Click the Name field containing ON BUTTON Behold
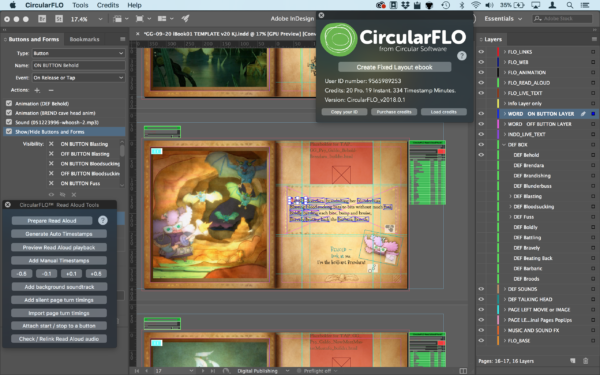The image size is (600, 375). tap(78, 65)
